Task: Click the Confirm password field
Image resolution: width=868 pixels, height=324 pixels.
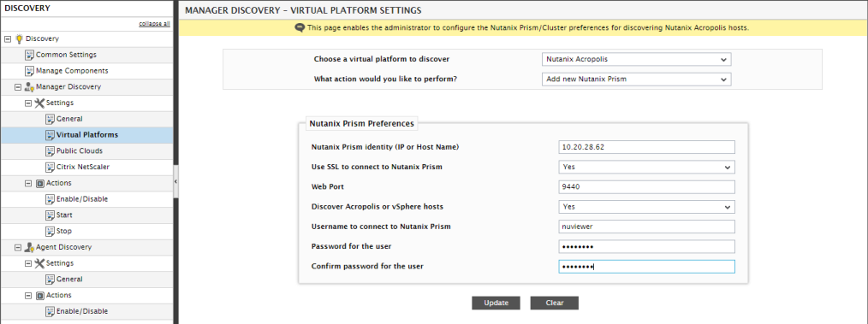Action: point(646,267)
